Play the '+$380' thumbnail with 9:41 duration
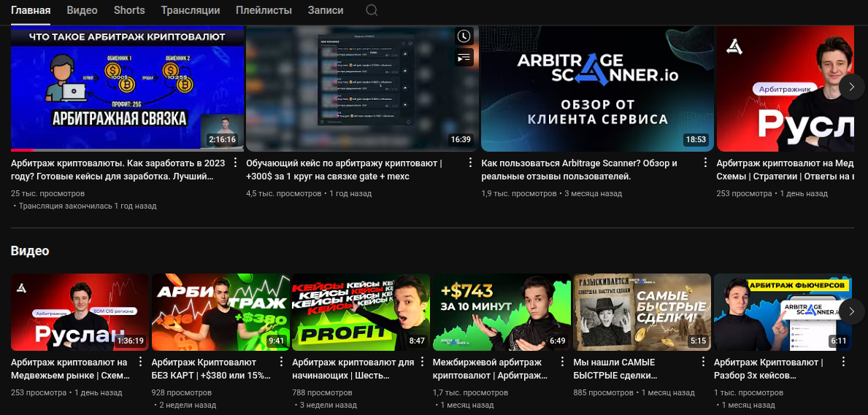Viewport: 868px width, 415px height. pos(220,312)
